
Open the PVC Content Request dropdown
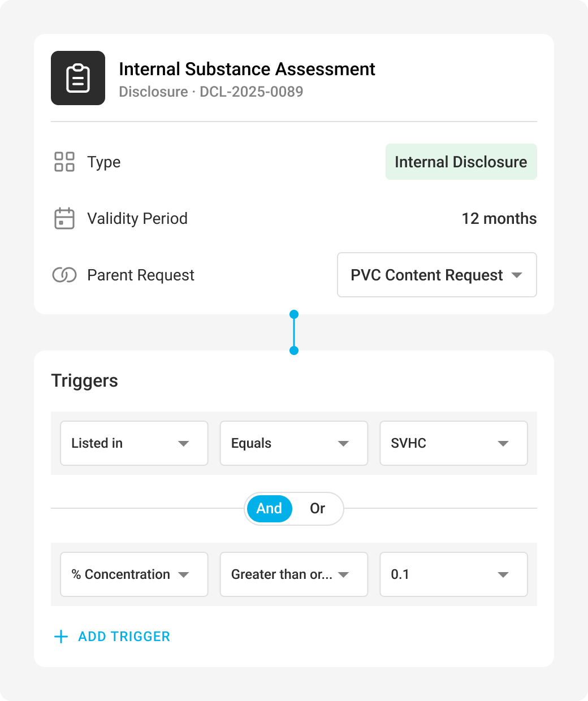(x=436, y=275)
